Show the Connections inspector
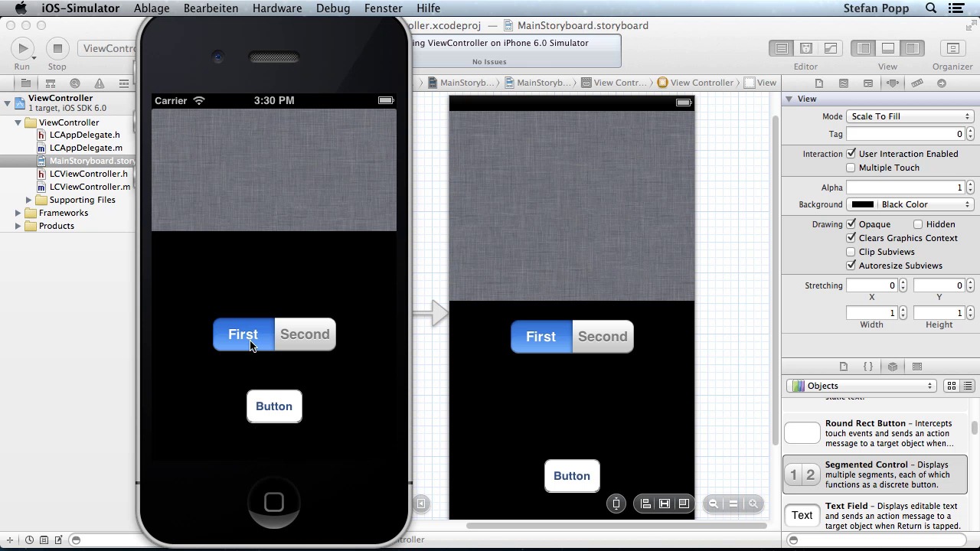Screen dimensions: 980x551 pyautogui.click(x=942, y=83)
